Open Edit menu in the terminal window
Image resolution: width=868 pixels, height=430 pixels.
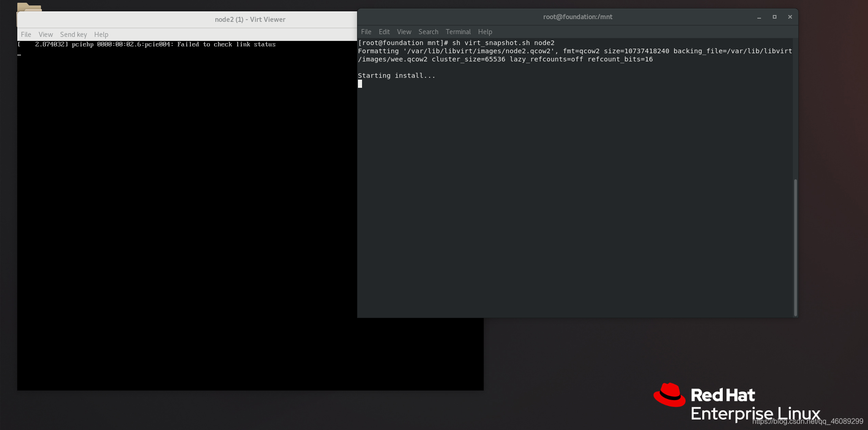[384, 32]
